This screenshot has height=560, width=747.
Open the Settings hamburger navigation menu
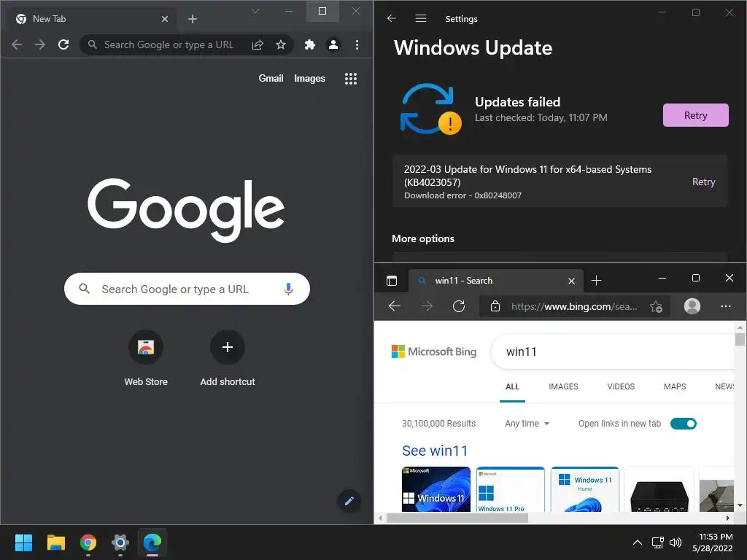(421, 18)
